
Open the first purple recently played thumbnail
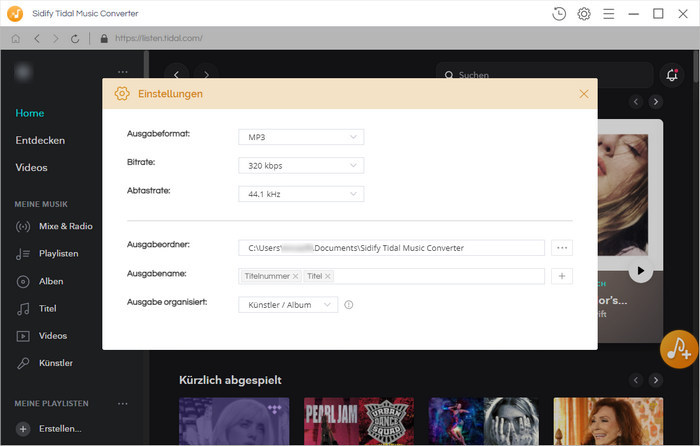tap(234, 421)
